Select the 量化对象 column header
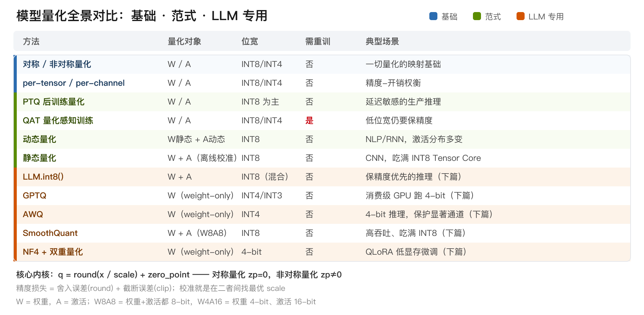The image size is (644, 315). (x=184, y=41)
